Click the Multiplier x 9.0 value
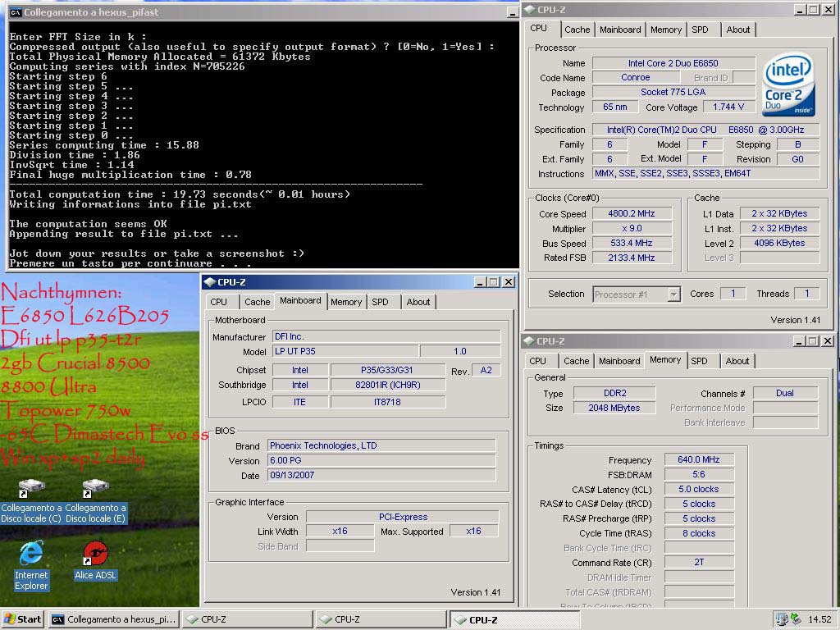 click(x=632, y=228)
